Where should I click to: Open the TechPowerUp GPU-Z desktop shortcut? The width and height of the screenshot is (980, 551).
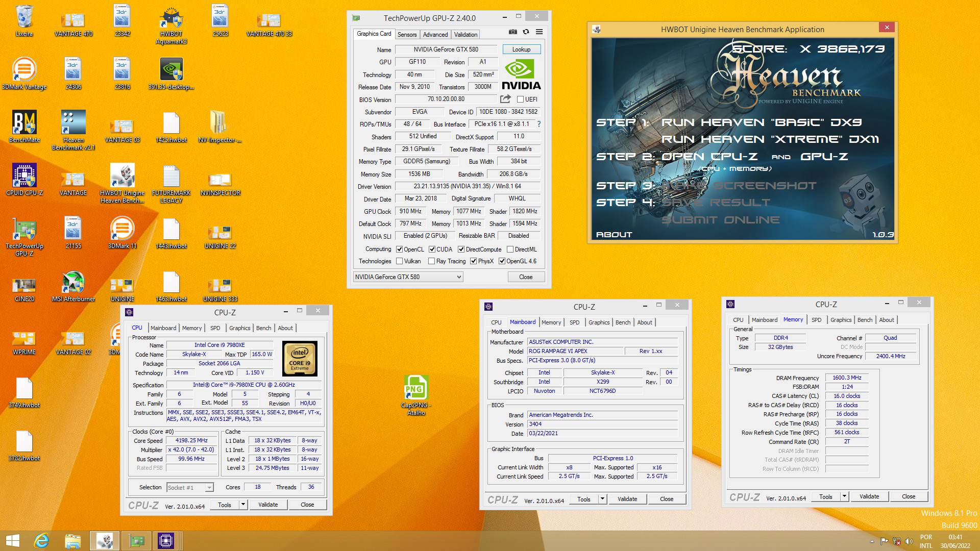click(x=24, y=236)
